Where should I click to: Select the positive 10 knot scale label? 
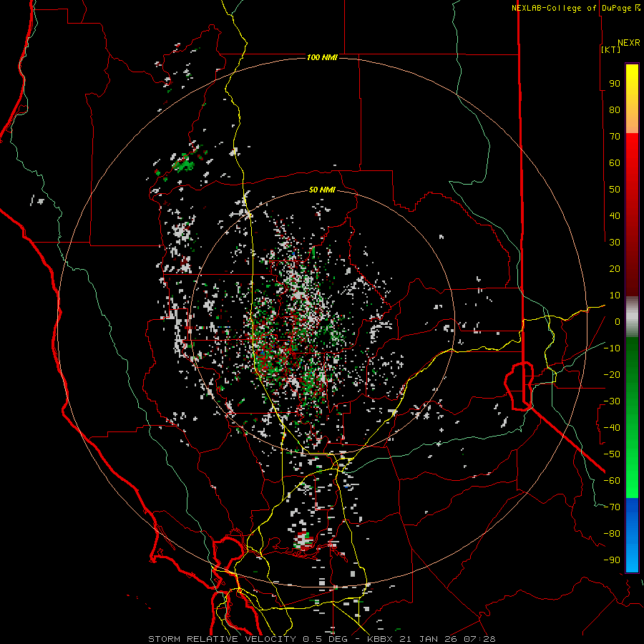pos(615,296)
